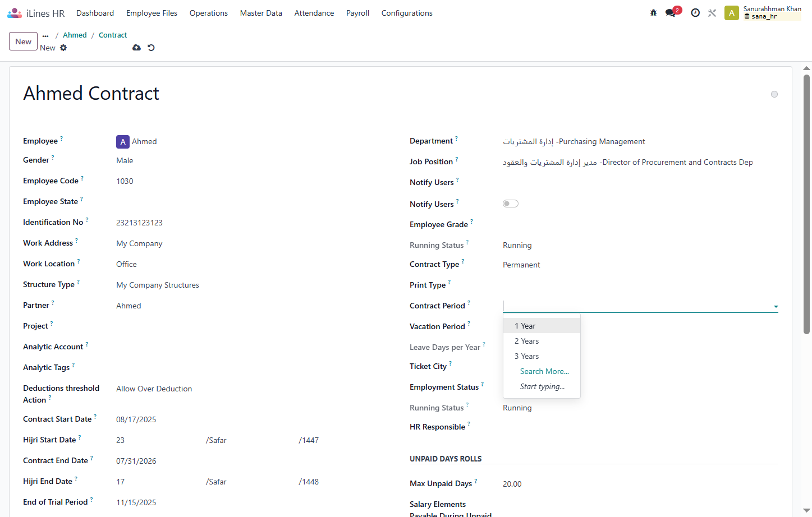The width and height of the screenshot is (812, 517).
Task: Click the contract status circle indicator
Action: coord(774,94)
